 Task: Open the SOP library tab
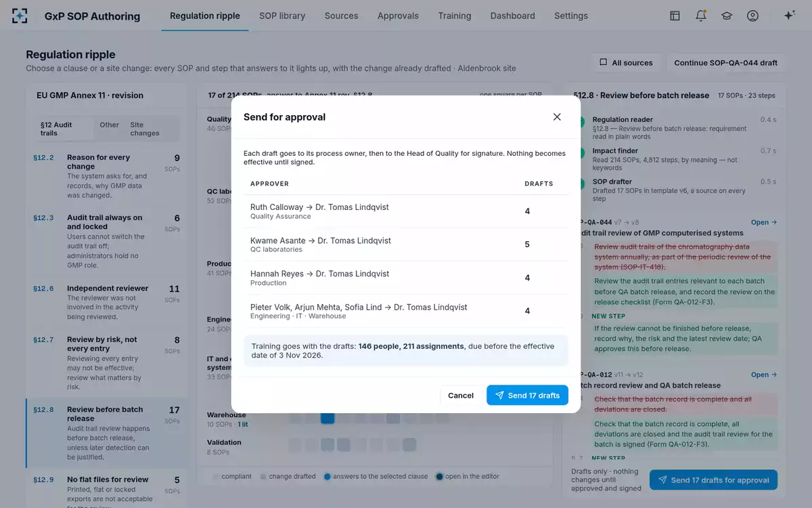282,16
